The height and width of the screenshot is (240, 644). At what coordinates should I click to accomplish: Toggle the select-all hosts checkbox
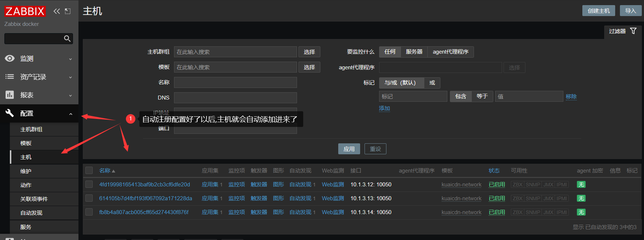(89, 170)
